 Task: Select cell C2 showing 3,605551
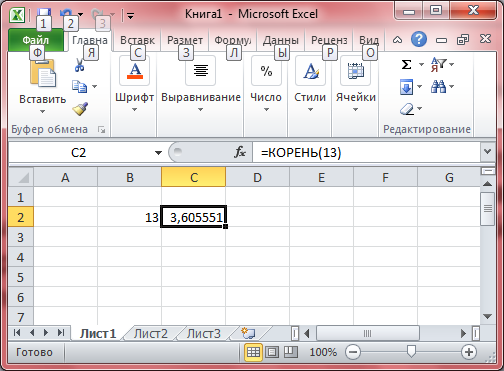pyautogui.click(x=193, y=217)
